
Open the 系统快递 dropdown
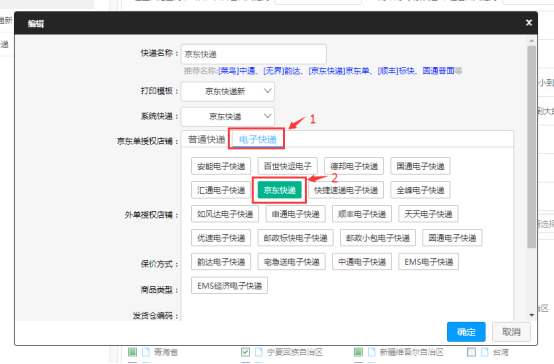coord(228,116)
